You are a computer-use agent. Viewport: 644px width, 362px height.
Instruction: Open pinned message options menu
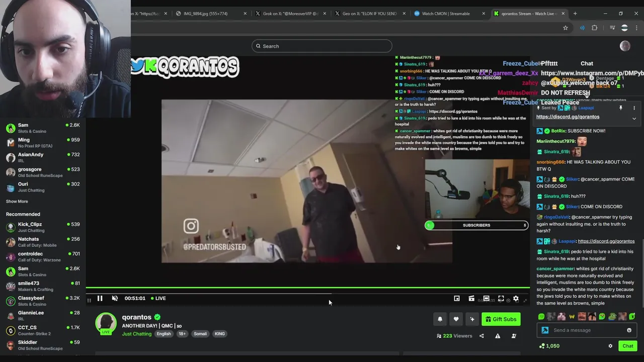pos(634,108)
